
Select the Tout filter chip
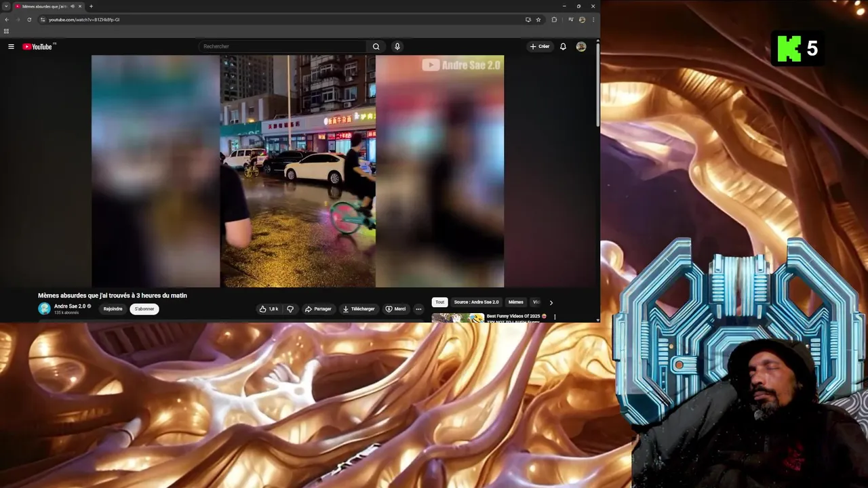pos(439,302)
